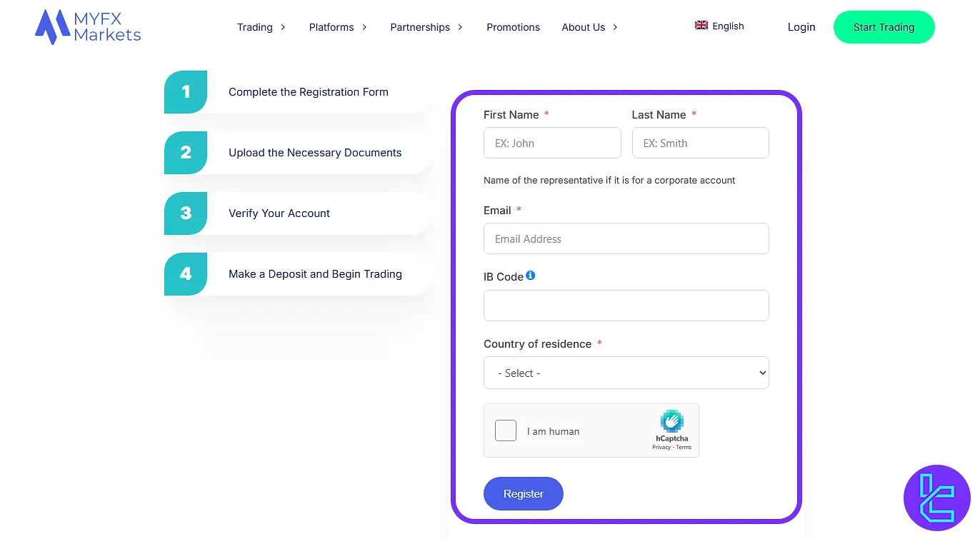Click the purple floating widget icon
The image size is (980, 539).
point(936,498)
